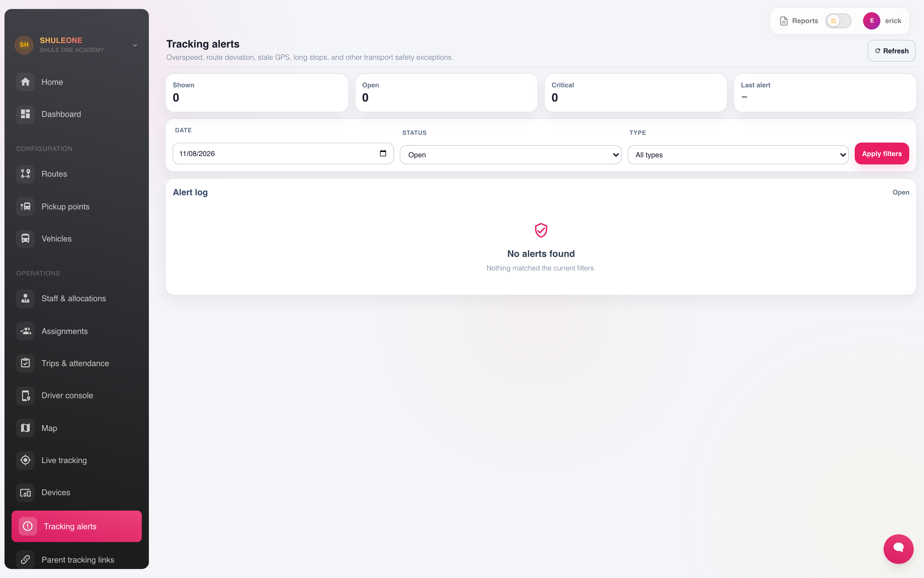924x578 pixels.
Task: Expand the SHULEONE school switcher chevron
Action: [x=135, y=45]
